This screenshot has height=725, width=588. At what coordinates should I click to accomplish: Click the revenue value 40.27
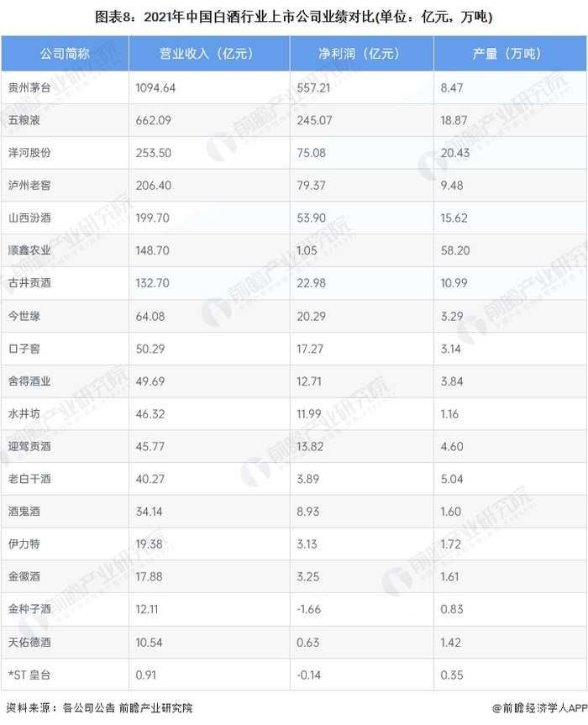[150, 479]
